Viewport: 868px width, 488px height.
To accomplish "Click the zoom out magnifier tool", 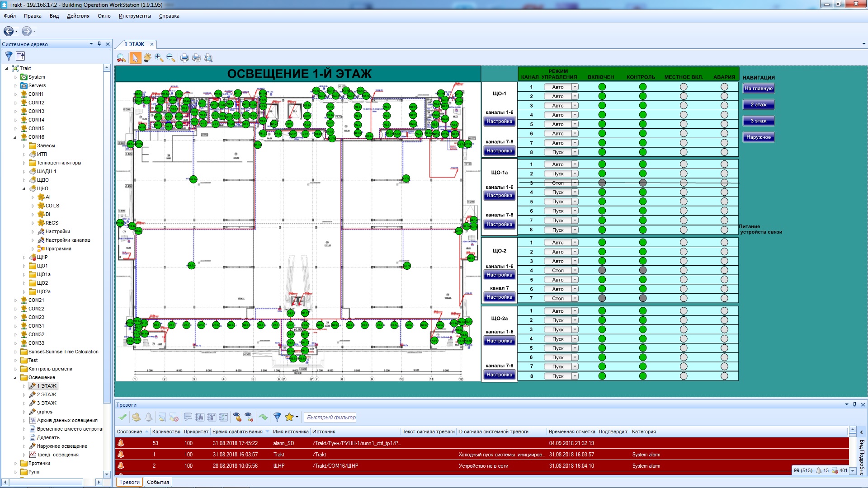I will (170, 58).
